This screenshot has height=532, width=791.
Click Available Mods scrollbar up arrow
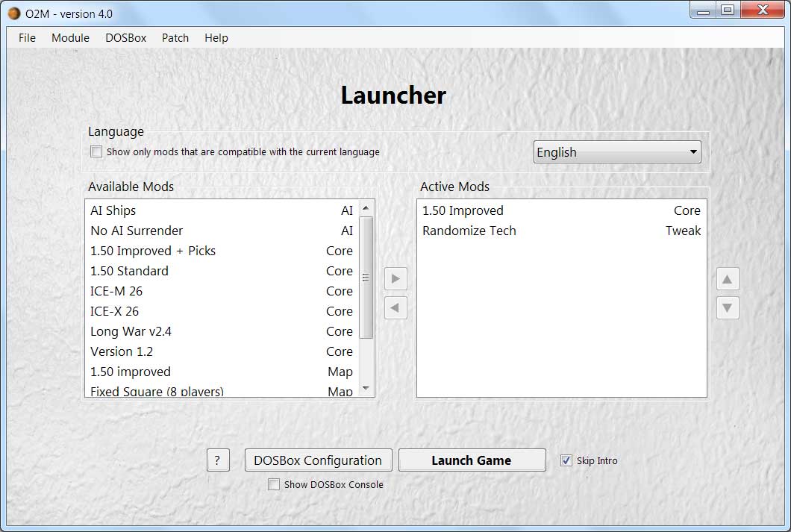(x=366, y=207)
